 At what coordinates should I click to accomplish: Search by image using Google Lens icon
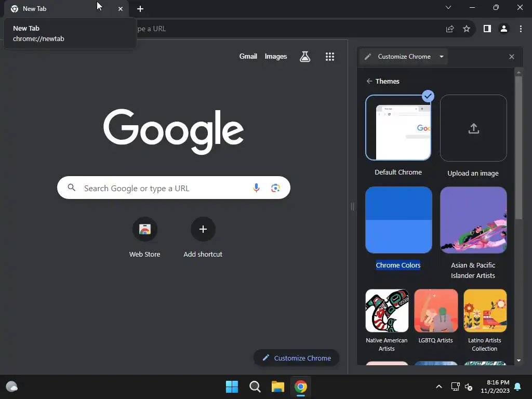275,188
